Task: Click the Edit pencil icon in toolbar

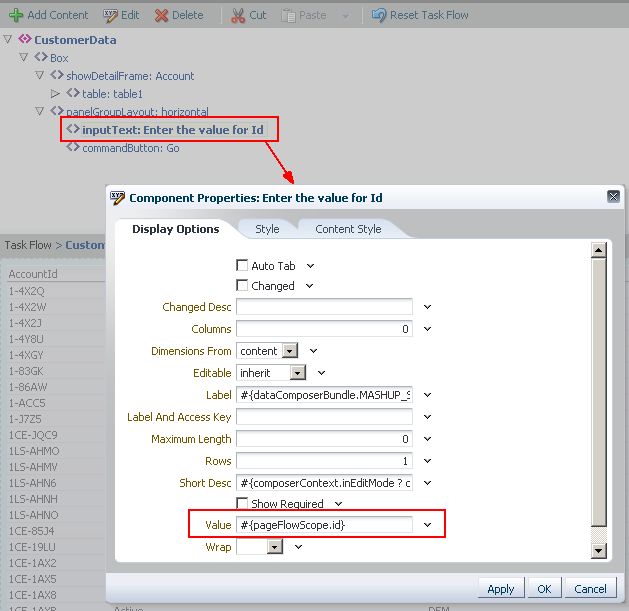Action: tap(110, 15)
